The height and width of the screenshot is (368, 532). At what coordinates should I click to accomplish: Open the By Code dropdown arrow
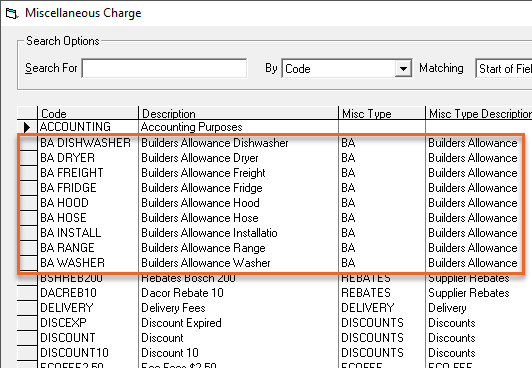[403, 69]
